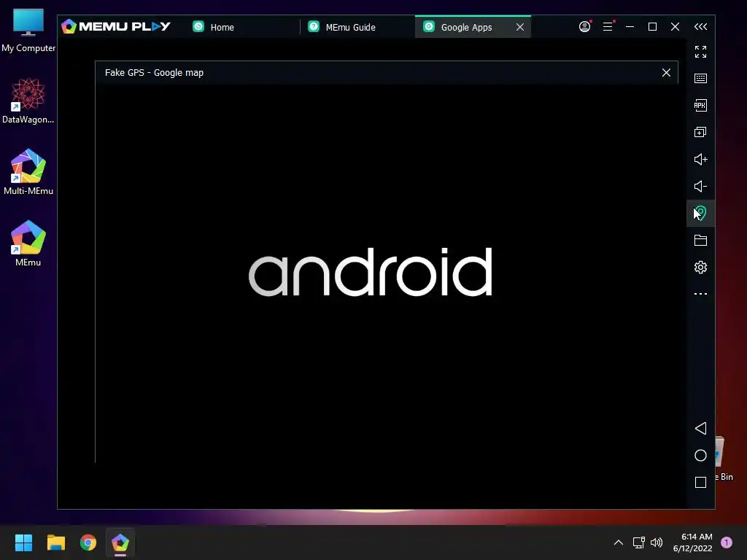
Task: Maximize the MEmu Play window
Action: [652, 27]
